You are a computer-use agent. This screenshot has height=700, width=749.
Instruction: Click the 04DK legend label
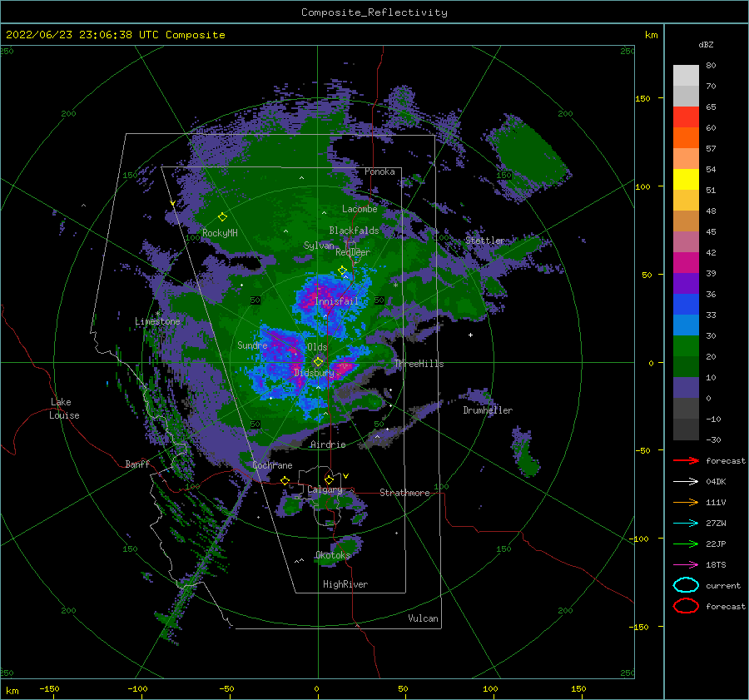[716, 482]
